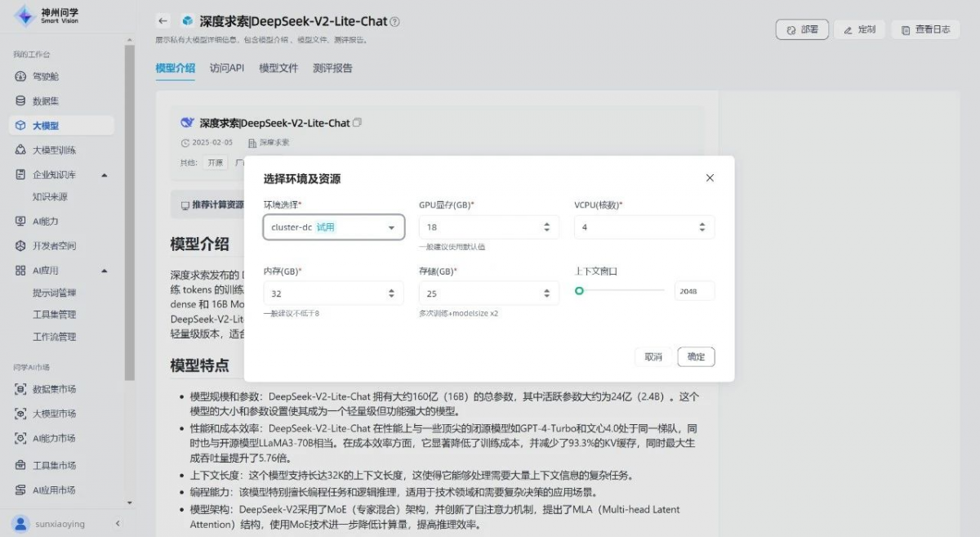The height and width of the screenshot is (537, 980).
Task: Click the back arrow beside the model title
Action: 163,21
